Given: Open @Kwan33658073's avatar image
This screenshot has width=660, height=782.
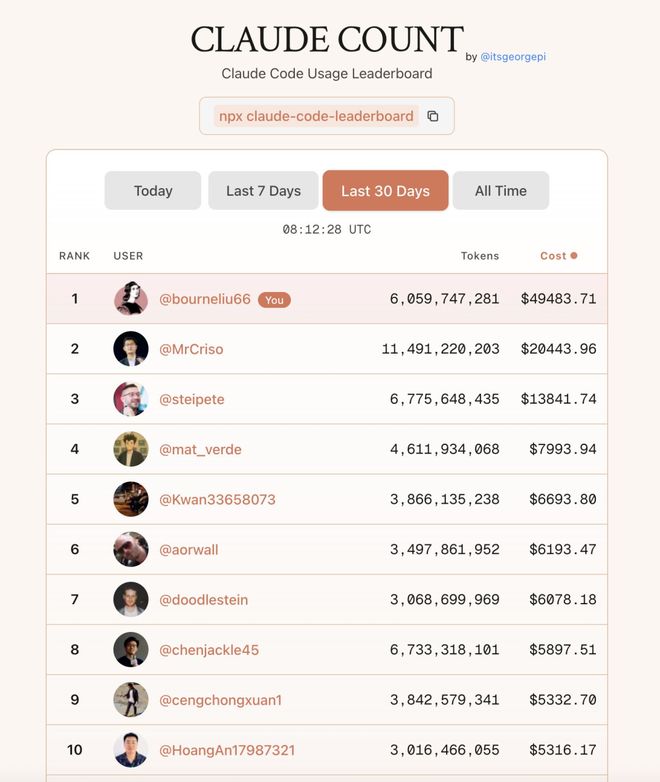Looking at the screenshot, I should pyautogui.click(x=131, y=499).
